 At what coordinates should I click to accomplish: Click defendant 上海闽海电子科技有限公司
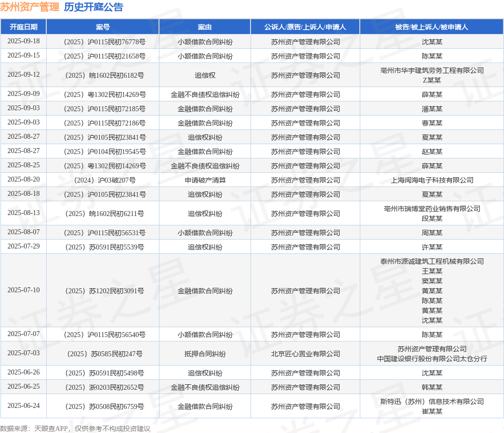click(x=432, y=180)
